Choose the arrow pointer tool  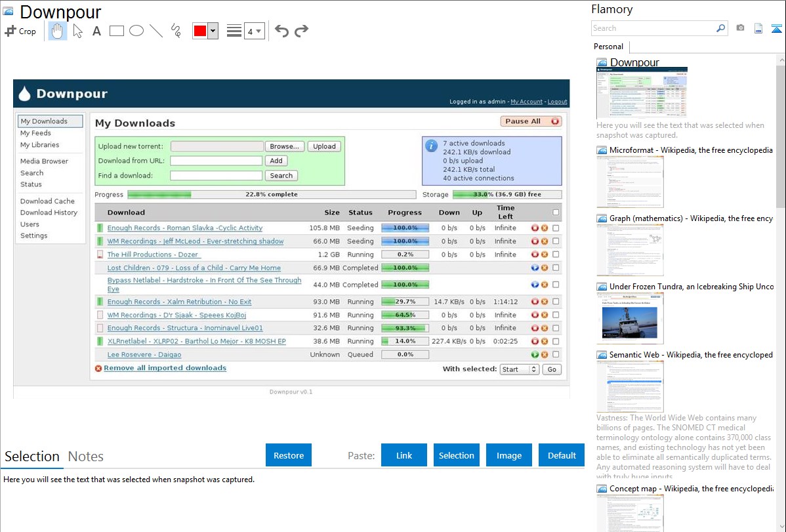point(77,31)
